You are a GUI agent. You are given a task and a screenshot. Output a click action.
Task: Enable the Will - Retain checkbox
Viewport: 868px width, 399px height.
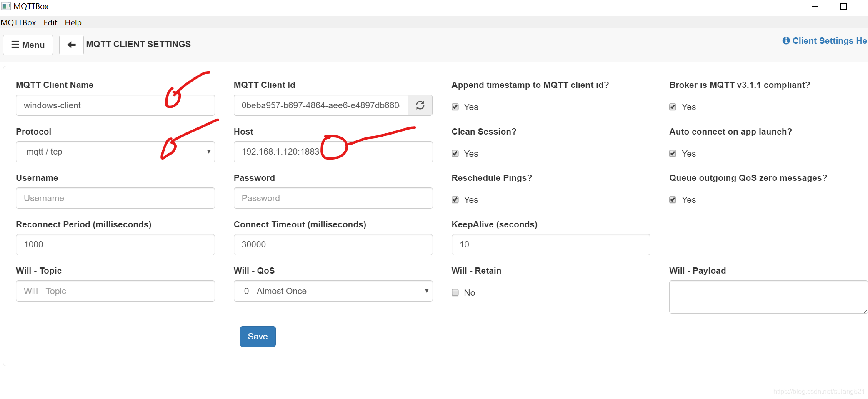coord(455,293)
